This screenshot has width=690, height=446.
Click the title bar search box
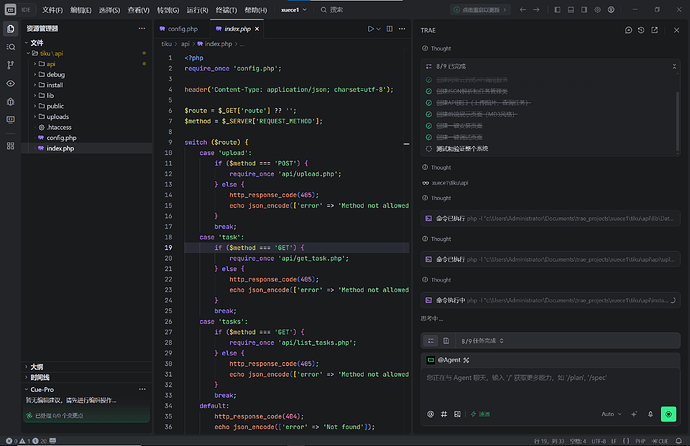point(332,10)
